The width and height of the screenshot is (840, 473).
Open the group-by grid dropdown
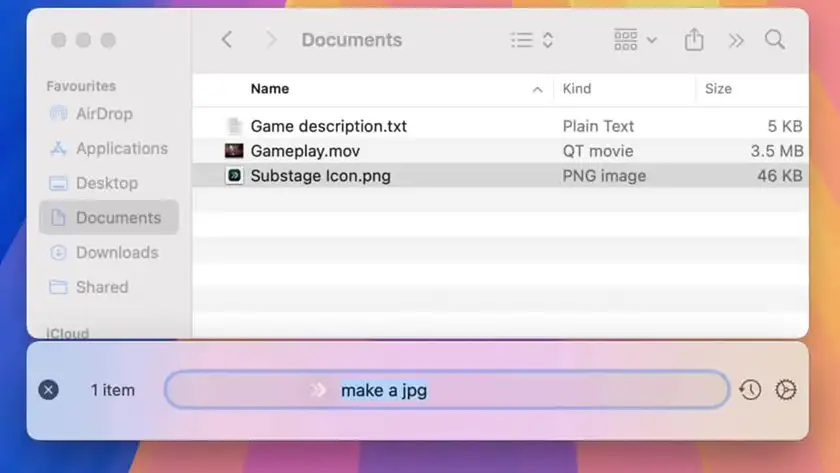(635, 40)
